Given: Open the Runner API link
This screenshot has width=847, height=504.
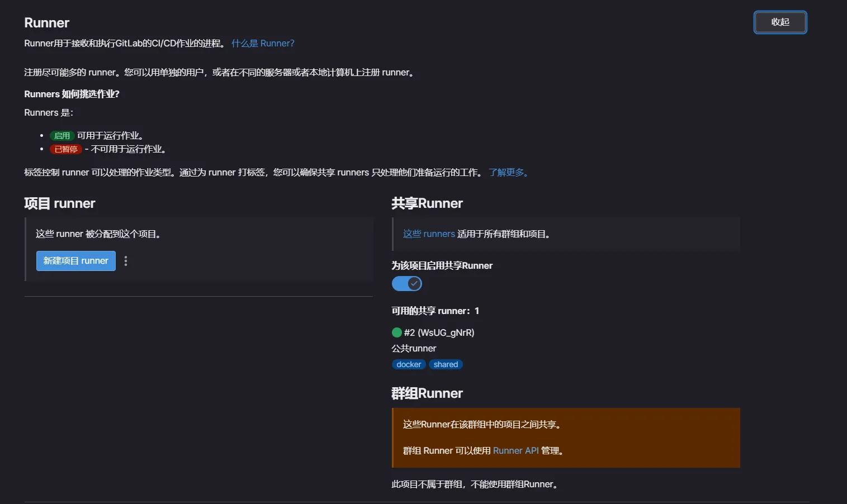Looking at the screenshot, I should [516, 451].
